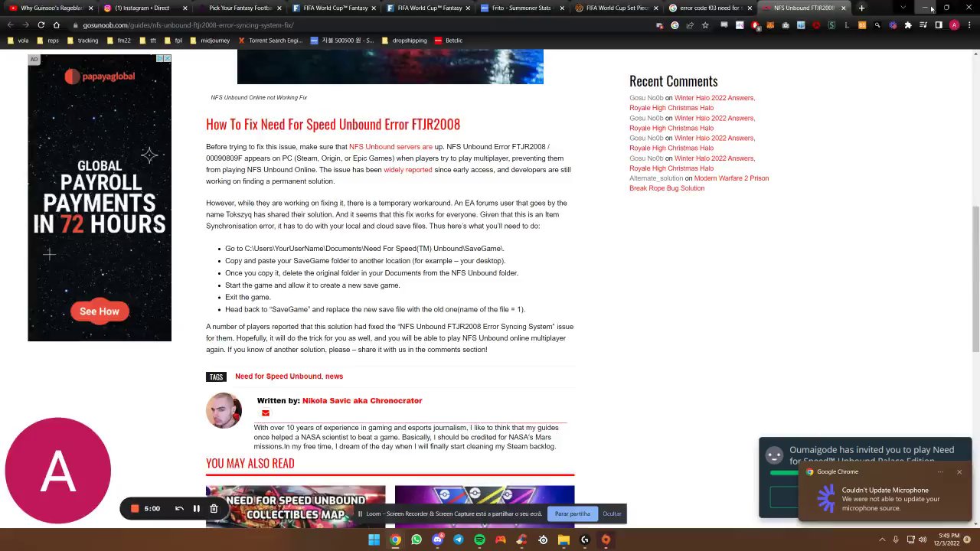Open the Need for Speed Unbound tag
Image resolution: width=980 pixels, height=551 pixels.
point(278,377)
